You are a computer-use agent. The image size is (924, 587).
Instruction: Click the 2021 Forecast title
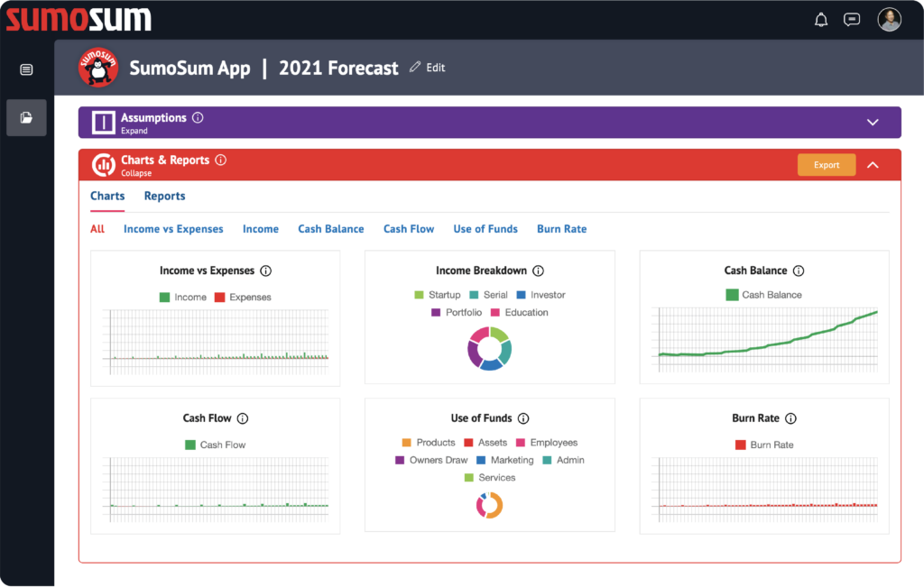click(x=338, y=68)
